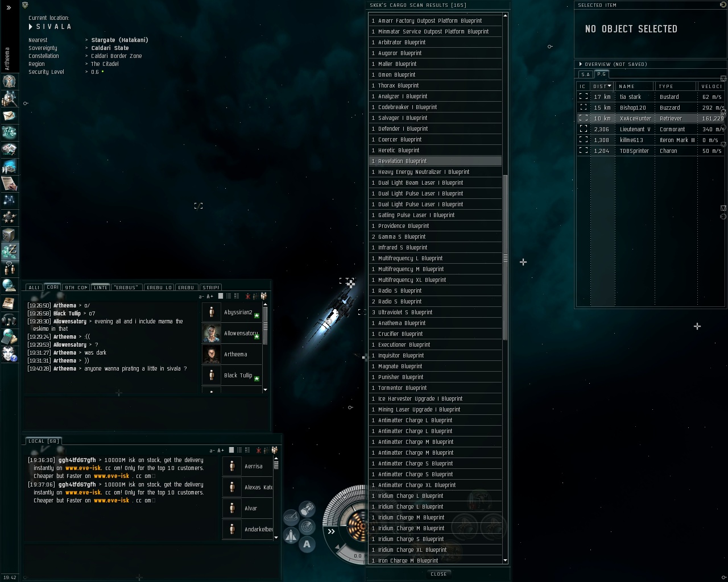Click the red figure icon in Local chat header
This screenshot has width=728, height=582.
point(259,450)
